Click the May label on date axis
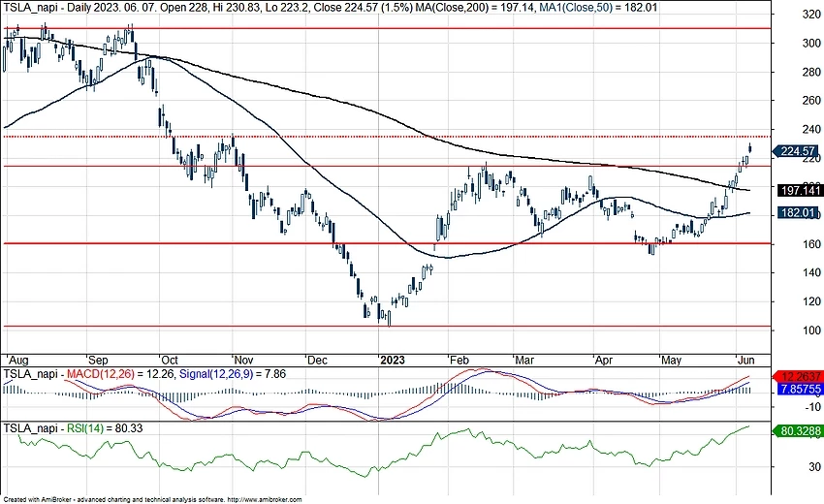The width and height of the screenshot is (824, 504). [x=671, y=361]
